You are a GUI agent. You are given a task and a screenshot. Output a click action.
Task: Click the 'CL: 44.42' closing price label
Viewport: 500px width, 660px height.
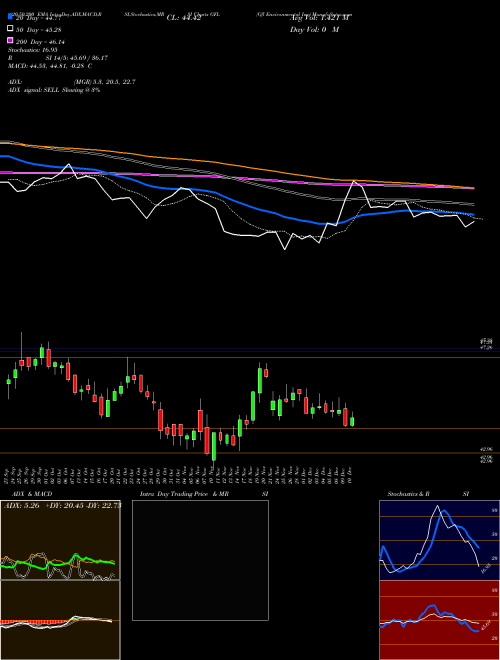(184, 18)
